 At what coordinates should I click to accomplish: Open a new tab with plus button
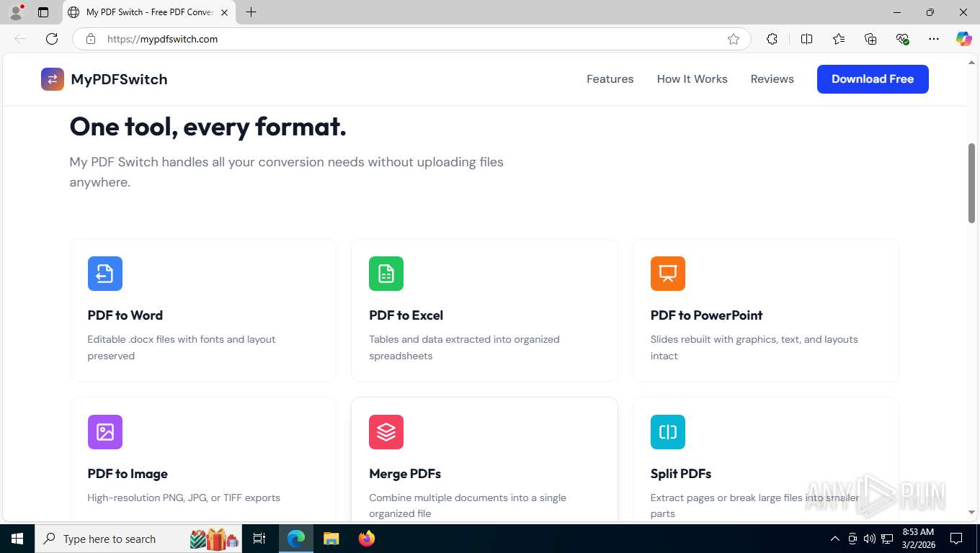point(251,12)
